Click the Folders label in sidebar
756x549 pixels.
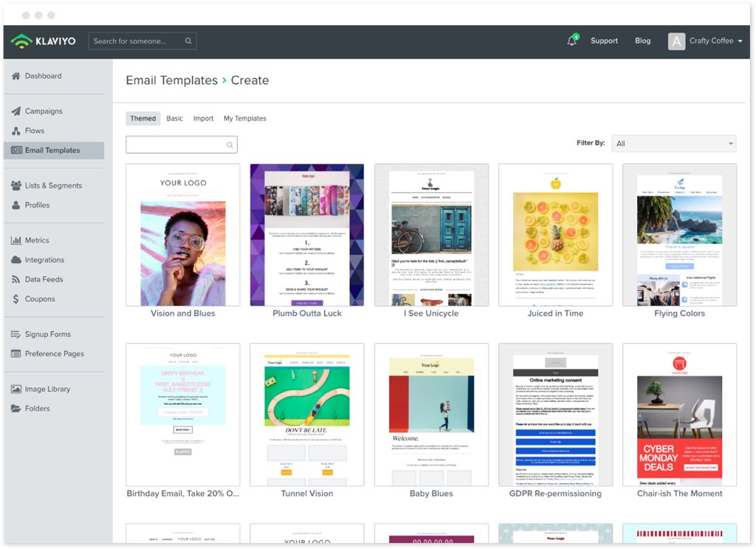[37, 409]
